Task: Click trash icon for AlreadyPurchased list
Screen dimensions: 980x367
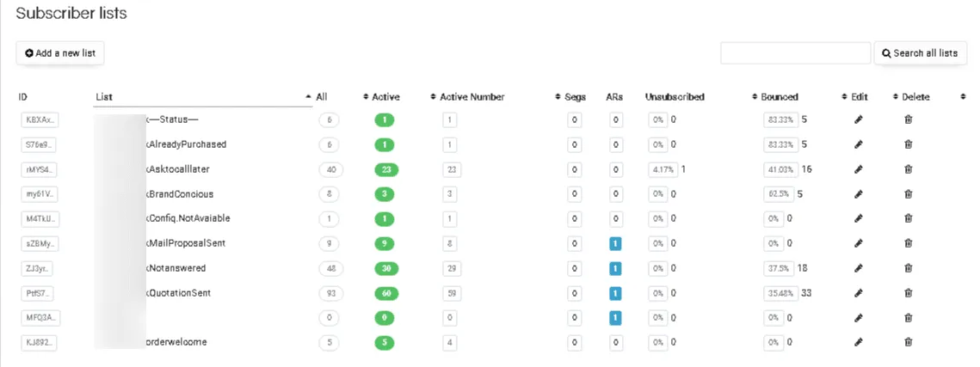Action: tap(909, 144)
